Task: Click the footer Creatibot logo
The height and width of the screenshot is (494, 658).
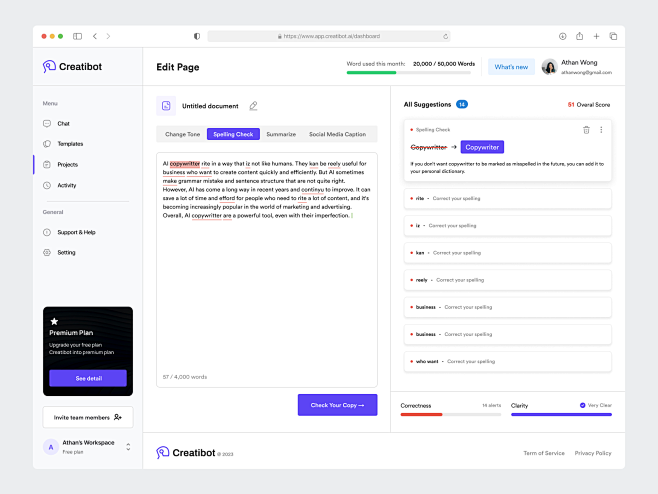Action: (185, 452)
